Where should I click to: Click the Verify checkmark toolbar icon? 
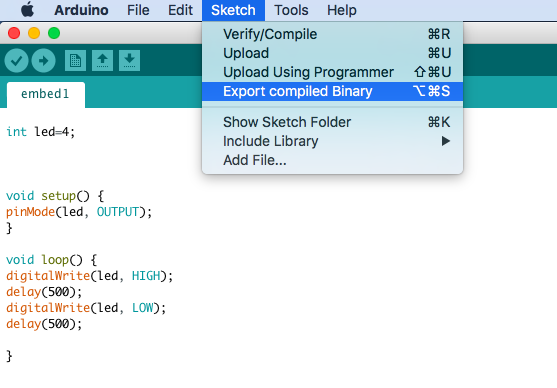pyautogui.click(x=16, y=61)
